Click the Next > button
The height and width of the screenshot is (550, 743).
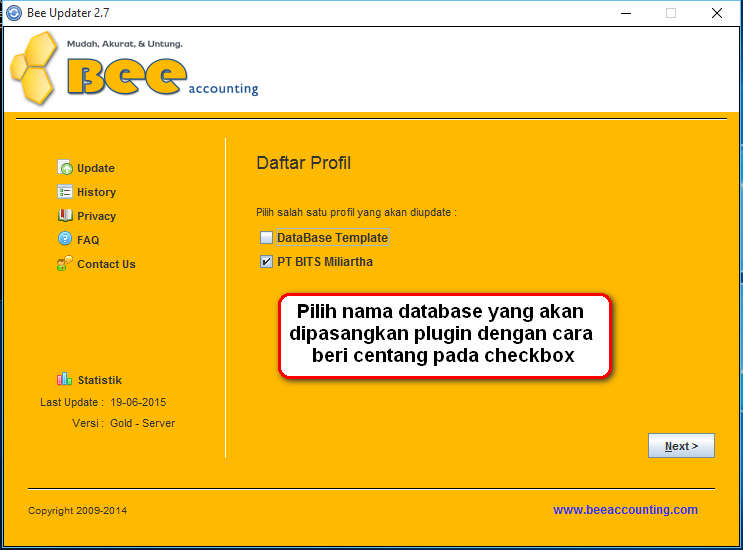tap(681, 446)
